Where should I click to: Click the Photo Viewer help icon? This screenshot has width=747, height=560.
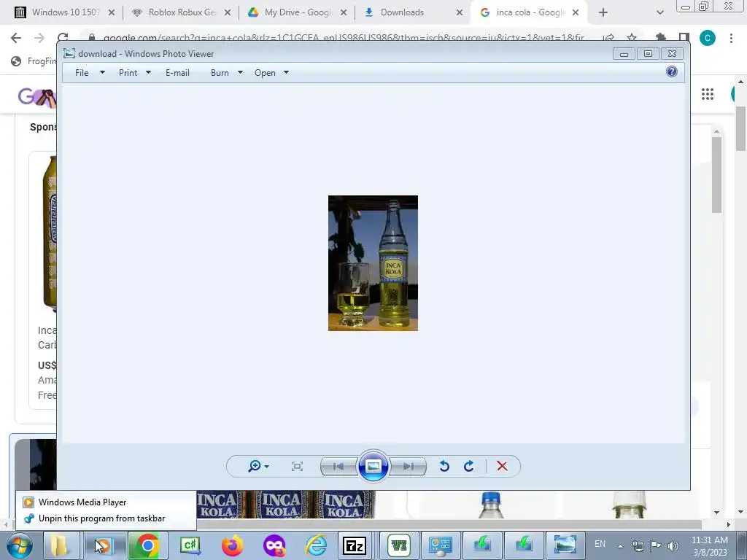pos(672,72)
